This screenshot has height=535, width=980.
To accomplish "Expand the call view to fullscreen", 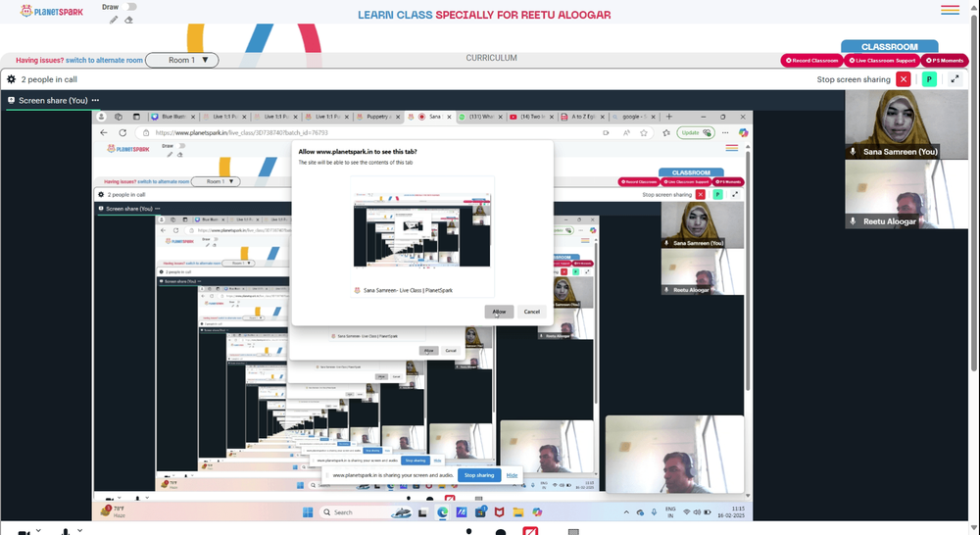I will point(955,79).
